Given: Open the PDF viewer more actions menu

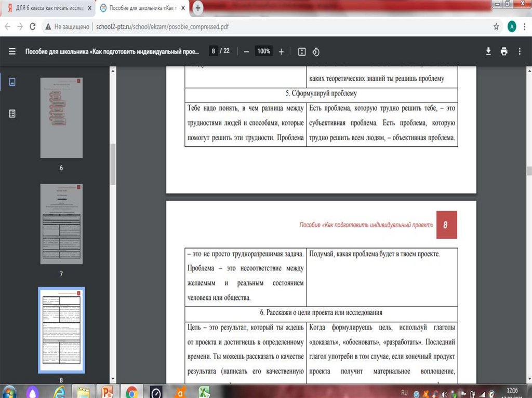Looking at the screenshot, I should [520, 51].
